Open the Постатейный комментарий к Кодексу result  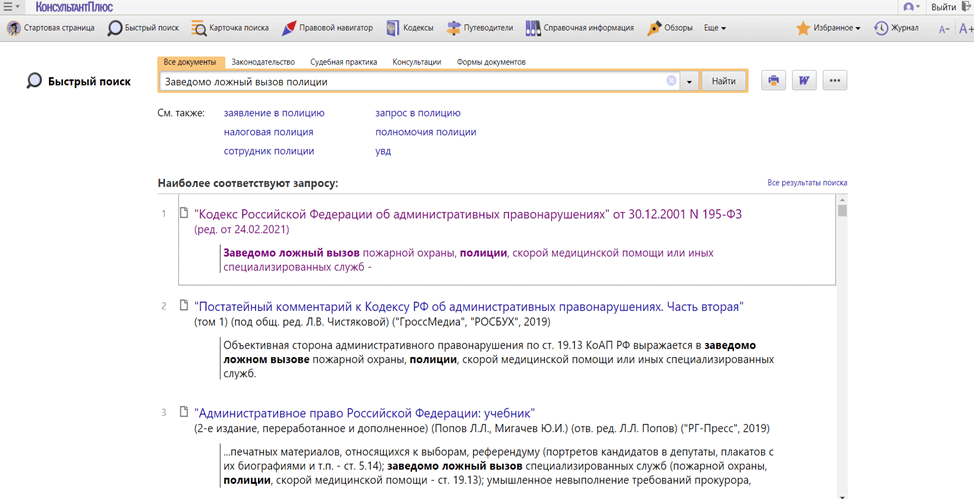coord(469,307)
